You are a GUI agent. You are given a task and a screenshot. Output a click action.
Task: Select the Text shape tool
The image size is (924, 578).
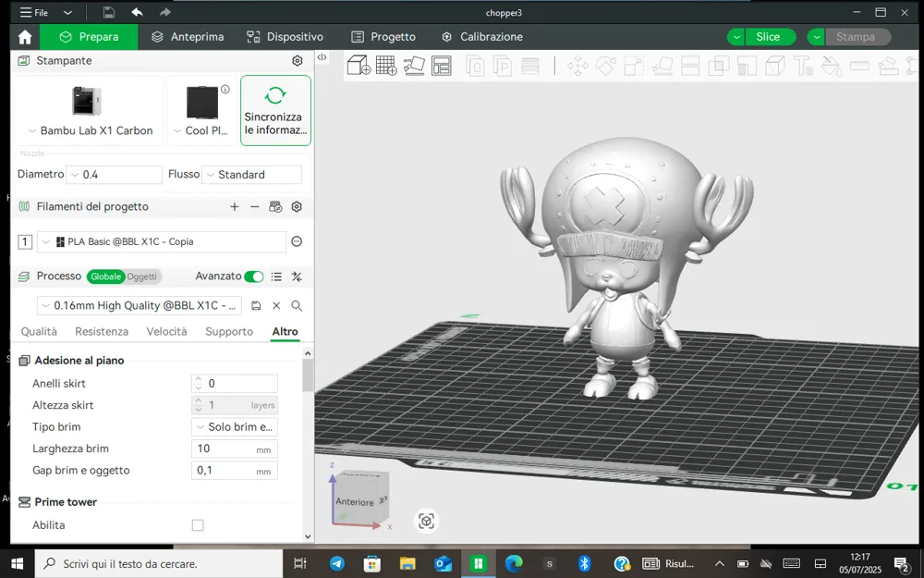click(x=803, y=66)
